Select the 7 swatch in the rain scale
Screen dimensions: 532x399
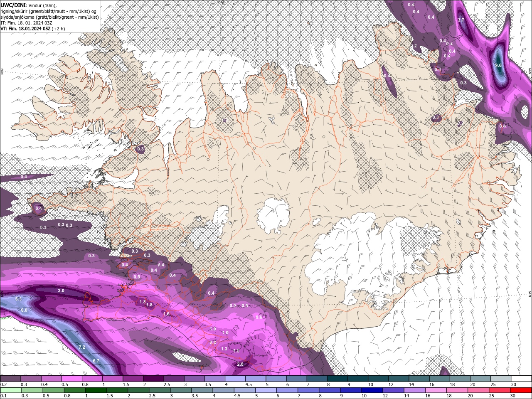pyautogui.click(x=309, y=390)
